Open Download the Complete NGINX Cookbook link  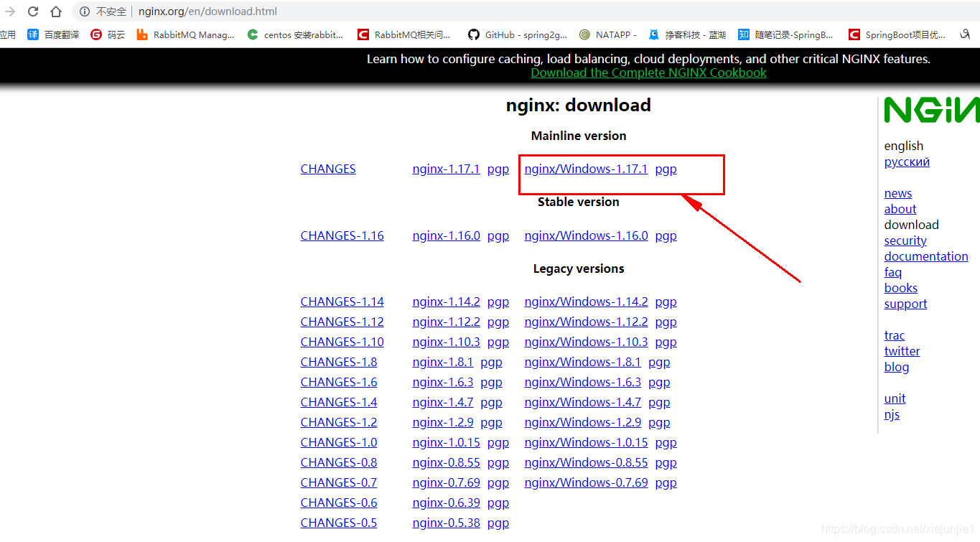648,73
